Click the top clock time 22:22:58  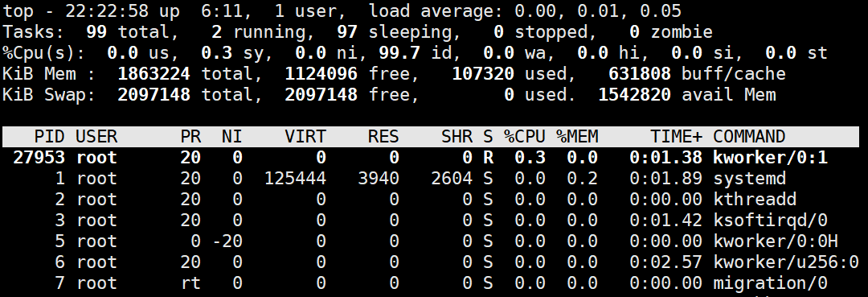(x=106, y=10)
